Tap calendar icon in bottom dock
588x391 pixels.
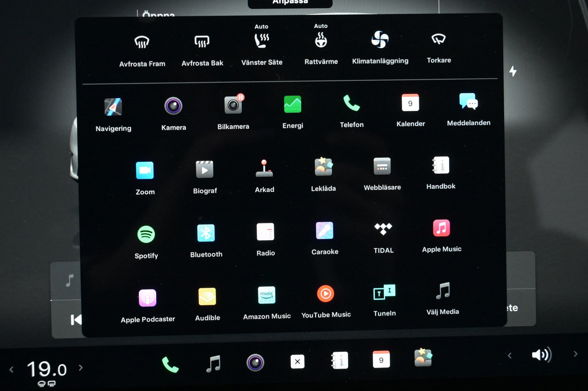[381, 359]
